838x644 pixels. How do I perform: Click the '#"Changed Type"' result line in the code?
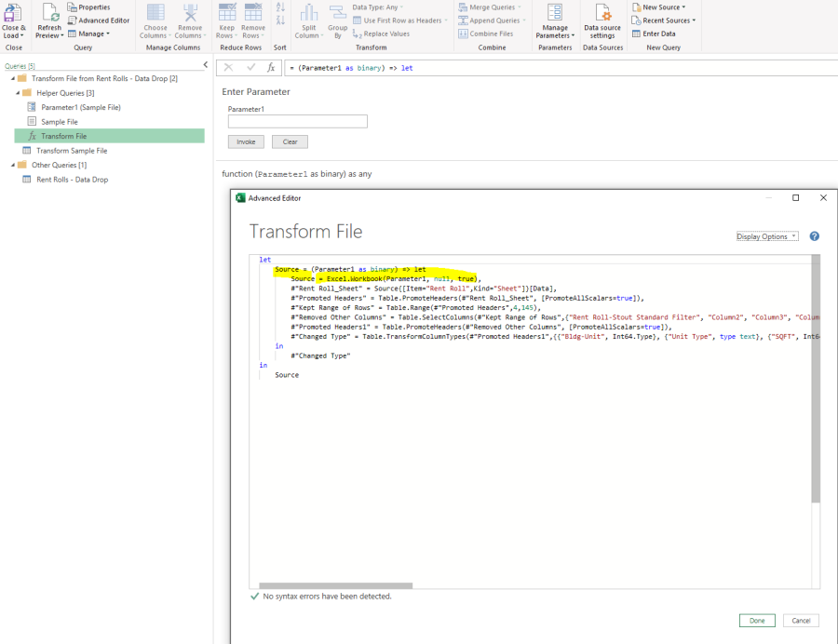[x=320, y=356]
